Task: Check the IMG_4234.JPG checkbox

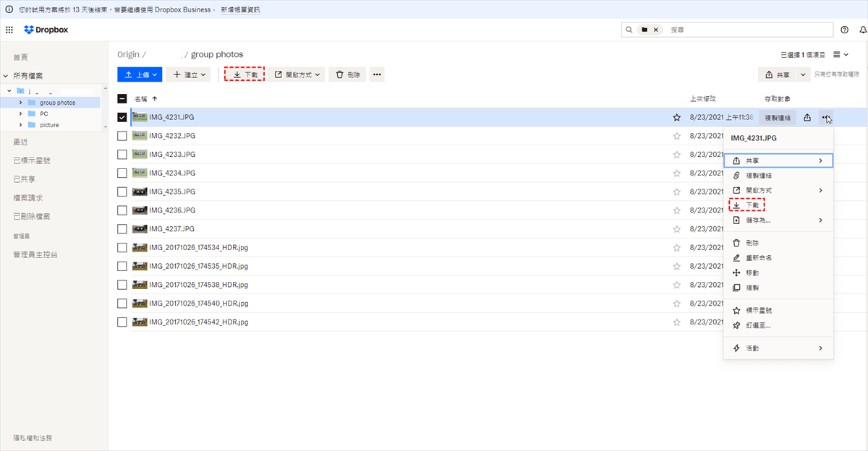Action: click(122, 173)
